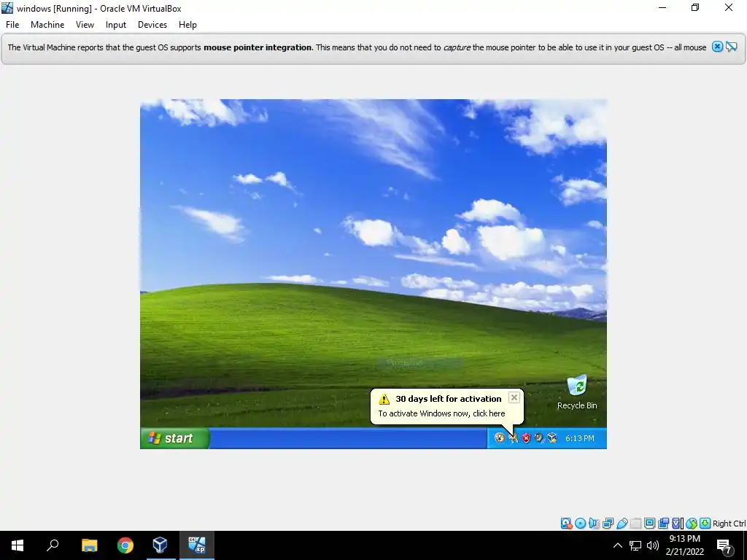Click the XP start button
Screen dimensions: 747x560
coord(174,438)
